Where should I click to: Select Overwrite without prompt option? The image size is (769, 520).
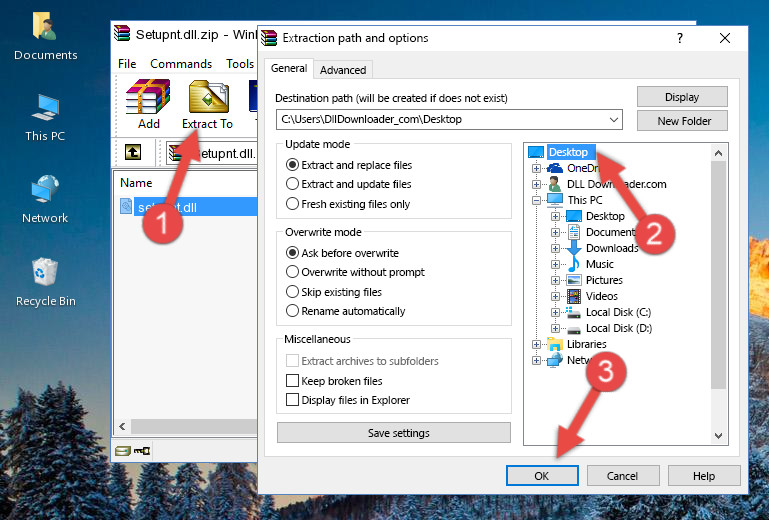(x=292, y=272)
